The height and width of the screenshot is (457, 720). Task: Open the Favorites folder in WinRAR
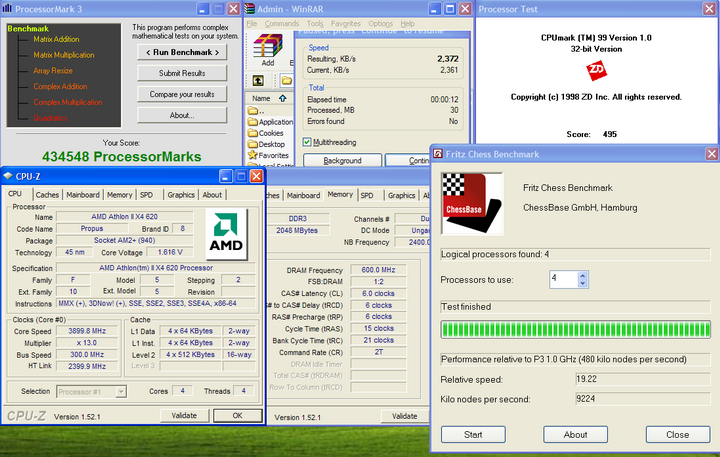click(268, 155)
